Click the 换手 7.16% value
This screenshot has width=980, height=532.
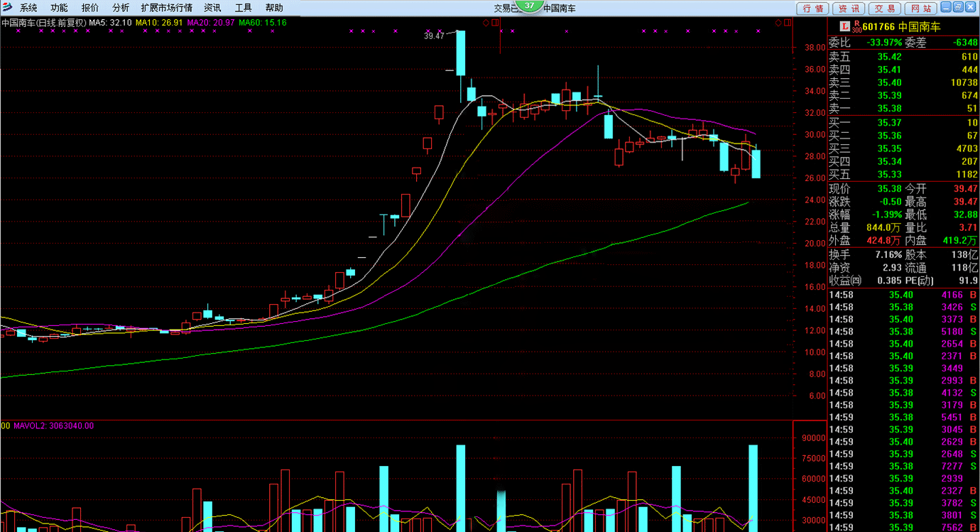889,254
